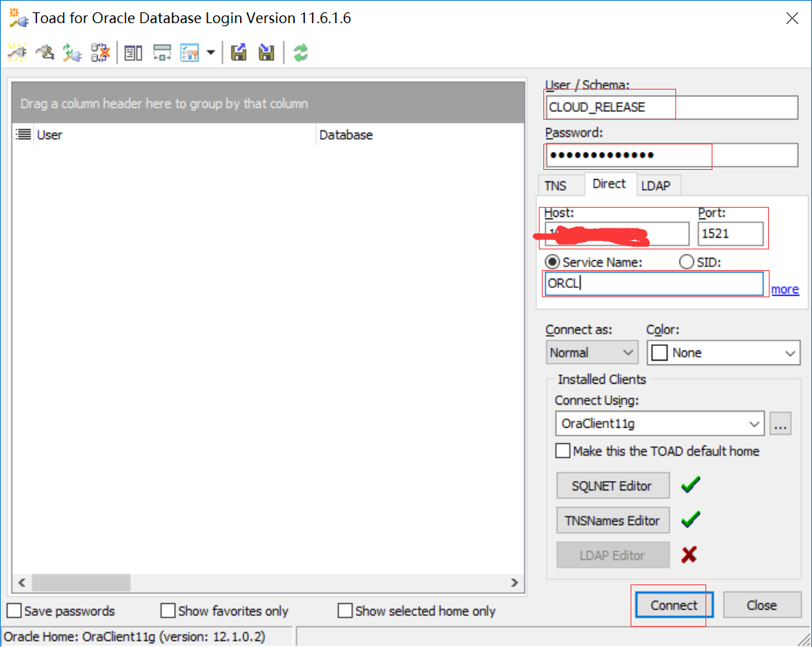Image resolution: width=812 pixels, height=647 pixels.
Task: Click the Toad application icon in title bar
Action: (18, 18)
